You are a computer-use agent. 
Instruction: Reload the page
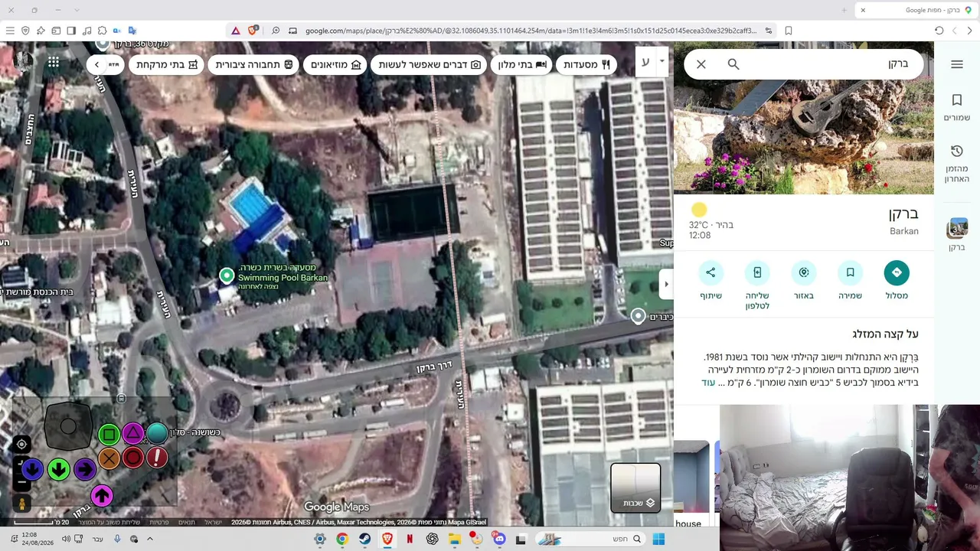[x=939, y=31]
